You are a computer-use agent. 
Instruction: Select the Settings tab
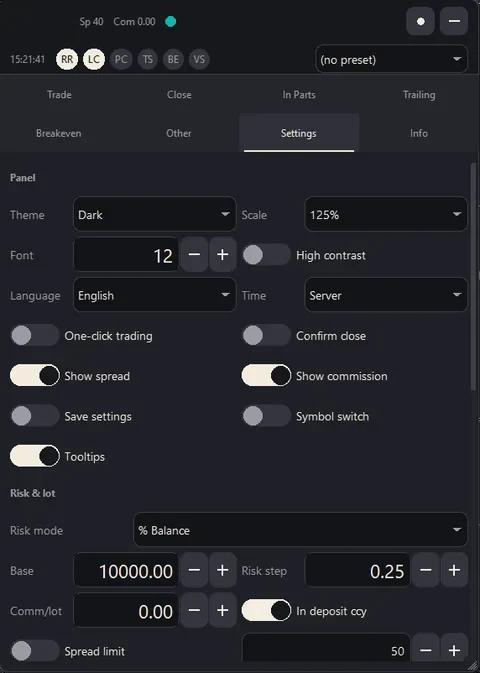[x=299, y=133]
